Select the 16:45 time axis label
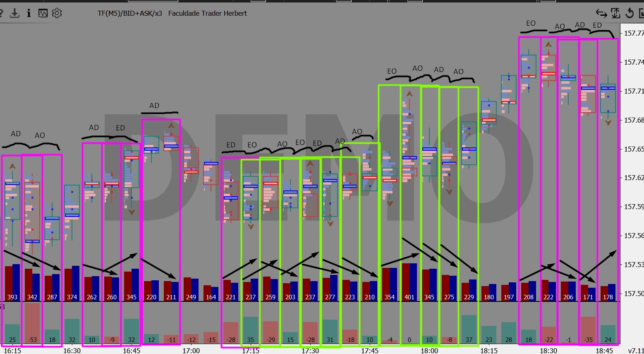This screenshot has width=644, height=354. tap(132, 350)
